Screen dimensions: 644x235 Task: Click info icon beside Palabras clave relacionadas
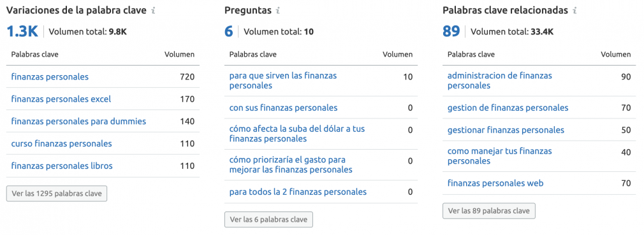click(574, 11)
